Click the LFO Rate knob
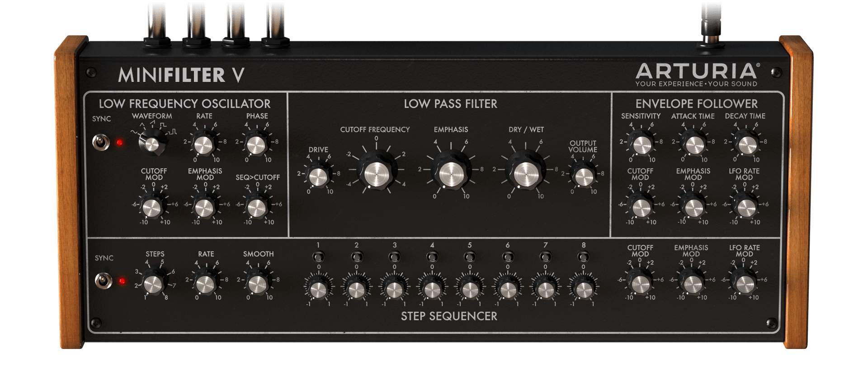868x391 pixels. 203,145
